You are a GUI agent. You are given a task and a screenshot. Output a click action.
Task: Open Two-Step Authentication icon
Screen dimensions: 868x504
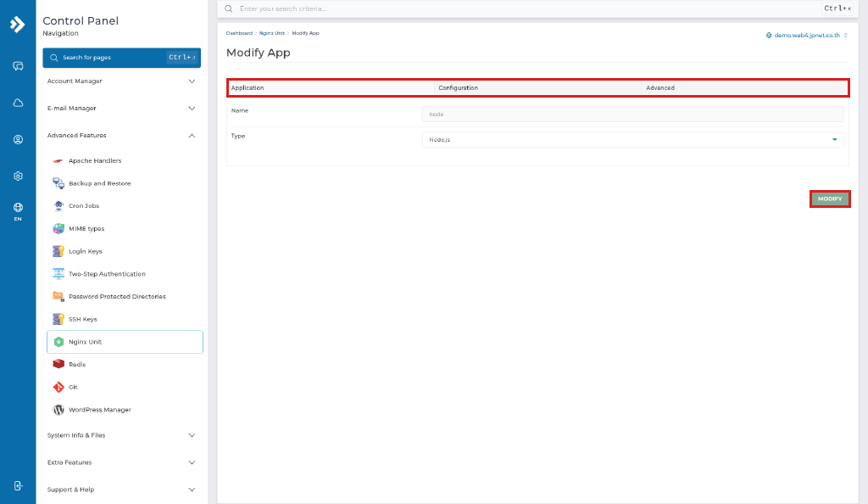pyautogui.click(x=58, y=274)
